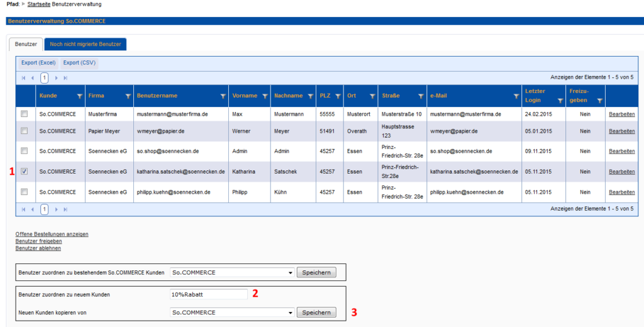Focus new customer name field '10%Rabatt'

pyautogui.click(x=209, y=294)
